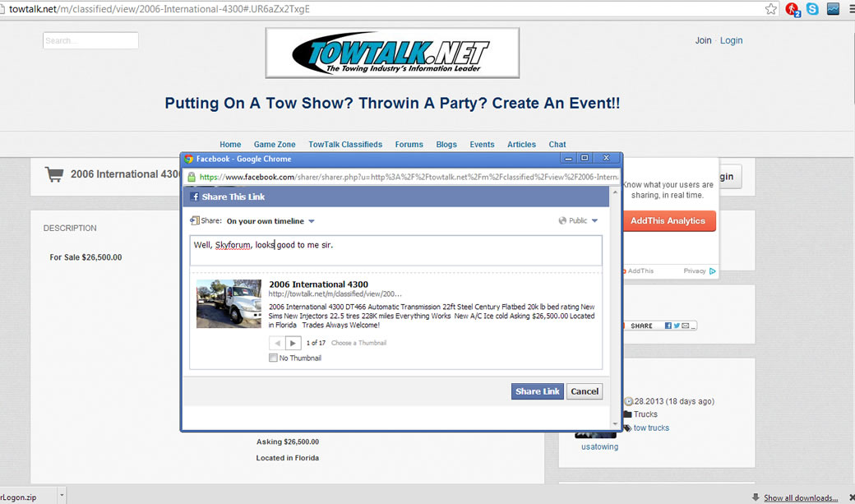
Task: Click the AddThis Analytics orange button
Action: [x=669, y=221]
